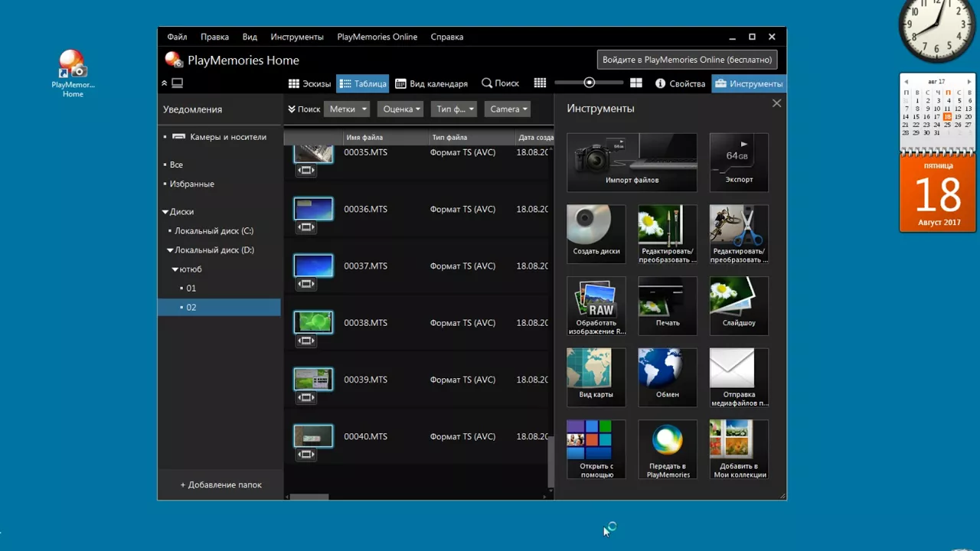This screenshot has height=551, width=980.
Task: Open the PlayMemories Online menu
Action: pos(377,37)
